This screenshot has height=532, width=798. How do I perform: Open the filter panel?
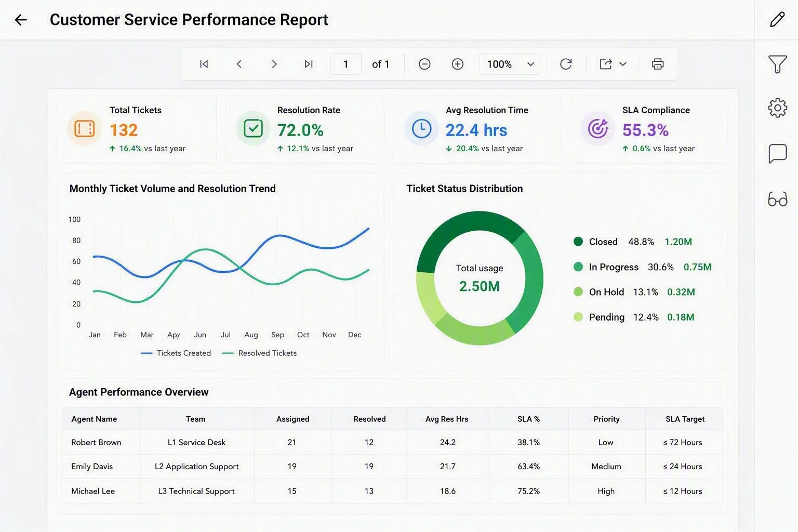[777, 64]
